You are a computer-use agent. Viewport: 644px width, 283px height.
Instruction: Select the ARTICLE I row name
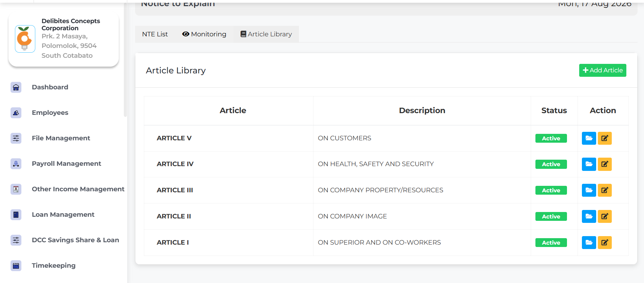(x=173, y=243)
